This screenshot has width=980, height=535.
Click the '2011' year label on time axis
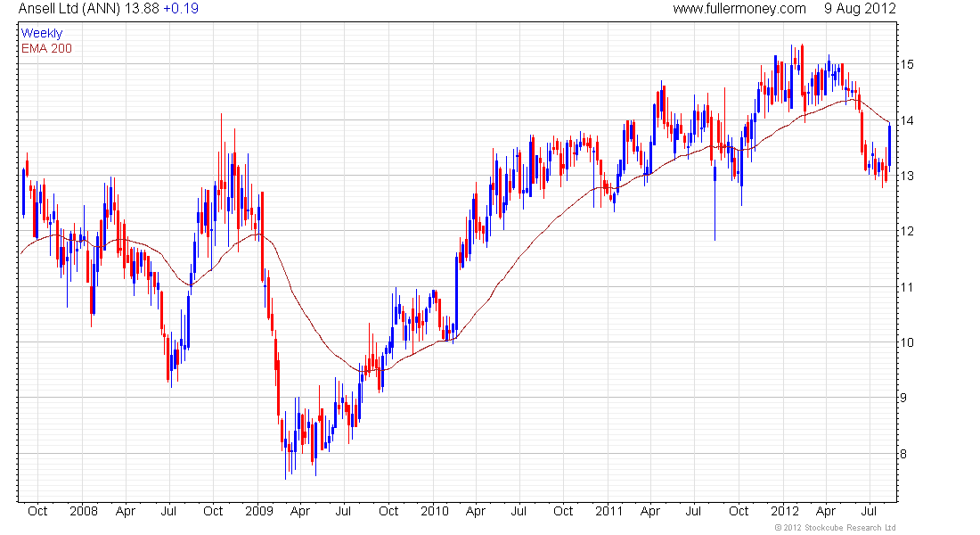click(x=608, y=511)
